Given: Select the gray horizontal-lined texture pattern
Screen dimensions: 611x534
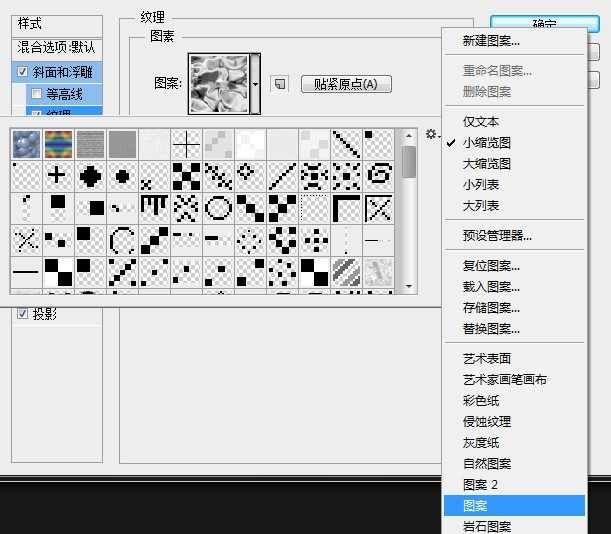Looking at the screenshot, I should 90,144.
